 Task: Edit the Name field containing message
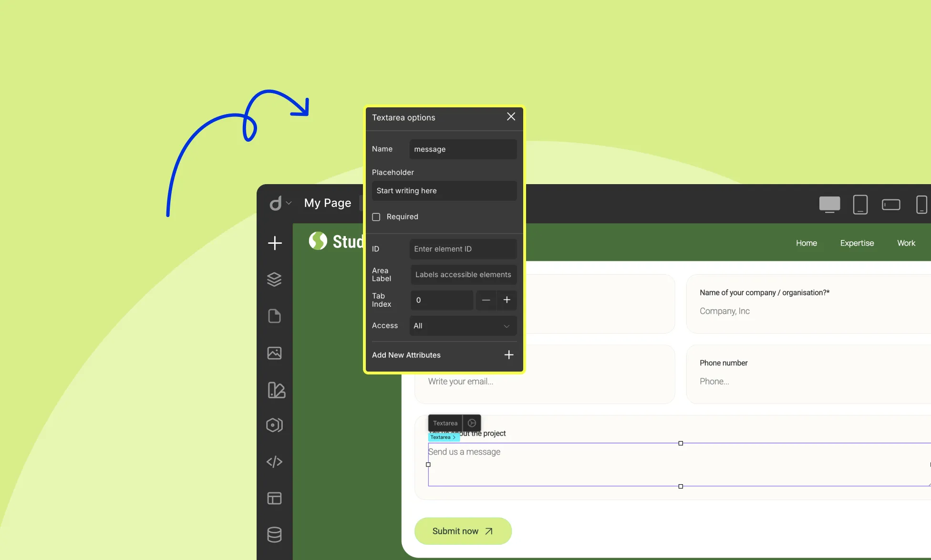point(463,149)
